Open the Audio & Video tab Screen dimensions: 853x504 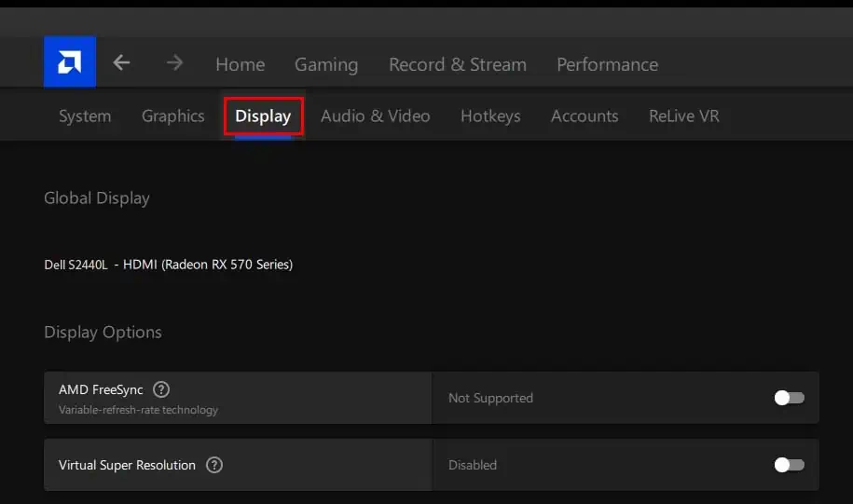coord(376,116)
